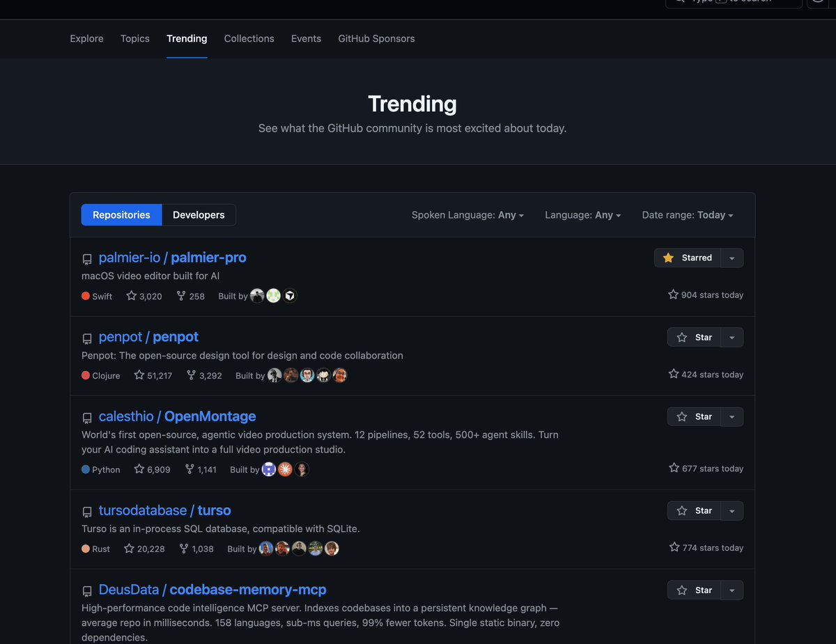The width and height of the screenshot is (836, 644).
Task: View palmier-pro stargazers count 3,020
Action: tap(144, 296)
